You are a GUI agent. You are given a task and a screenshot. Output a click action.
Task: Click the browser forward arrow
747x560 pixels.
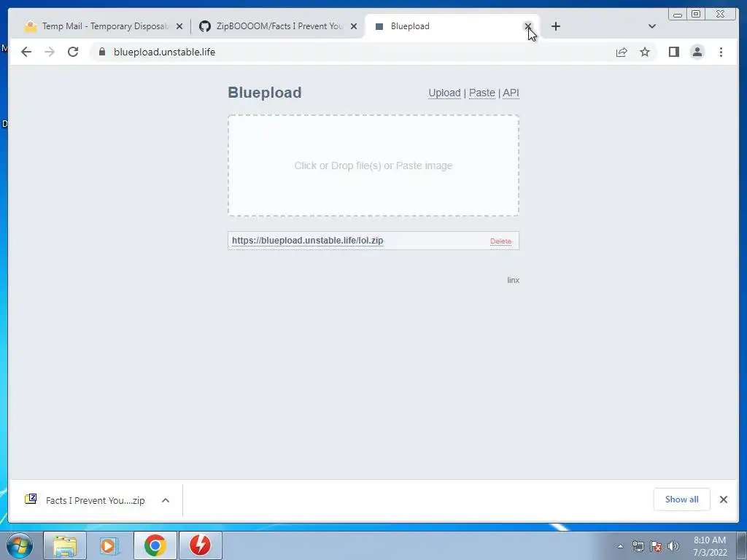50,52
